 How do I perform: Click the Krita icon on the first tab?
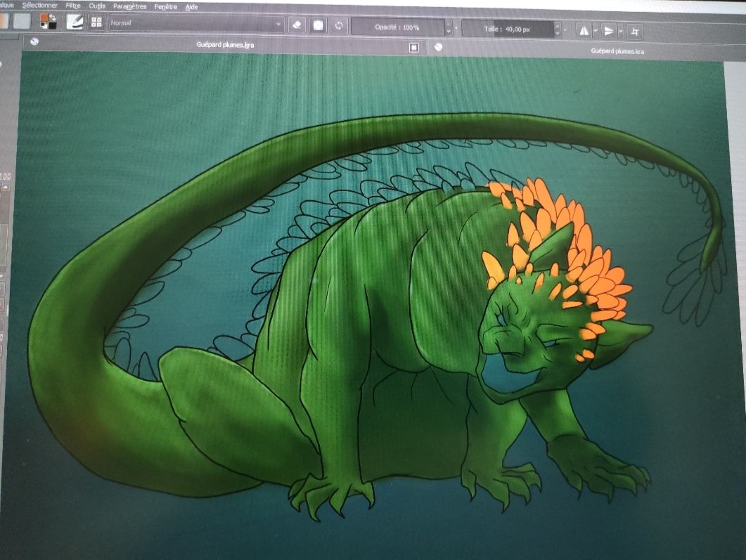pos(34,41)
